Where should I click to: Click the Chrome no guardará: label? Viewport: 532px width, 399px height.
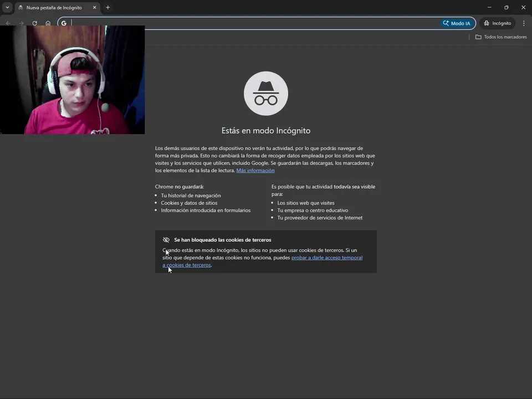pyautogui.click(x=179, y=187)
